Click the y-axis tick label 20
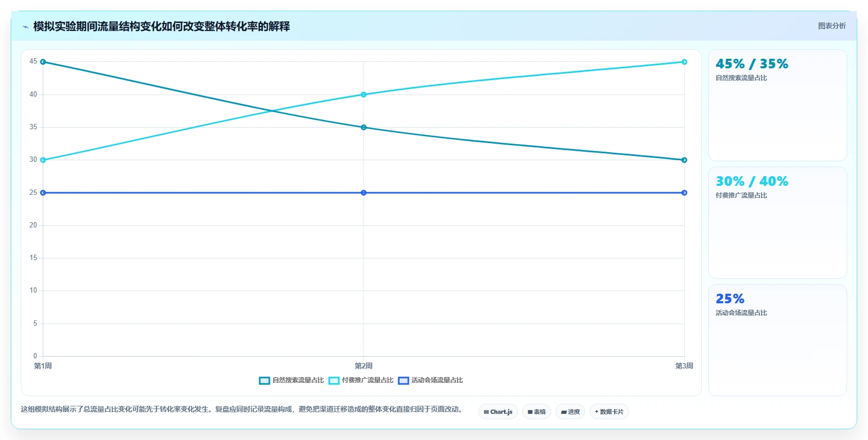Image resolution: width=868 pixels, height=440 pixels. (x=33, y=225)
